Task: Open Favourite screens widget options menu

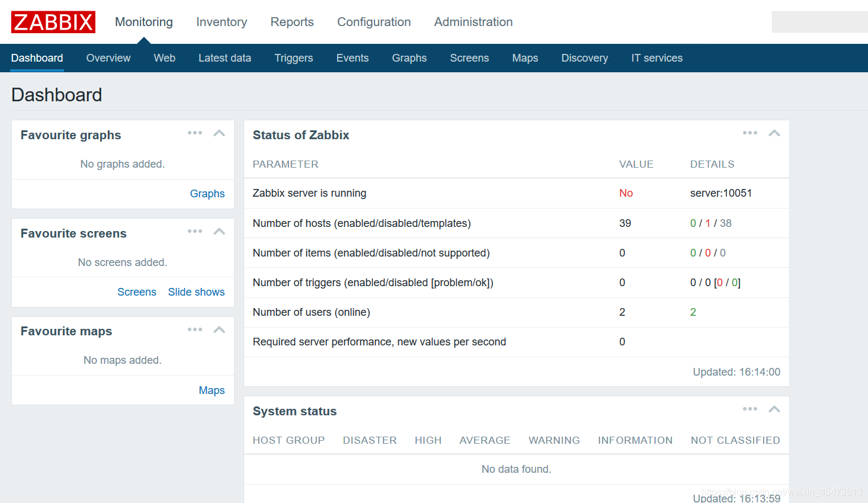Action: 195,231
